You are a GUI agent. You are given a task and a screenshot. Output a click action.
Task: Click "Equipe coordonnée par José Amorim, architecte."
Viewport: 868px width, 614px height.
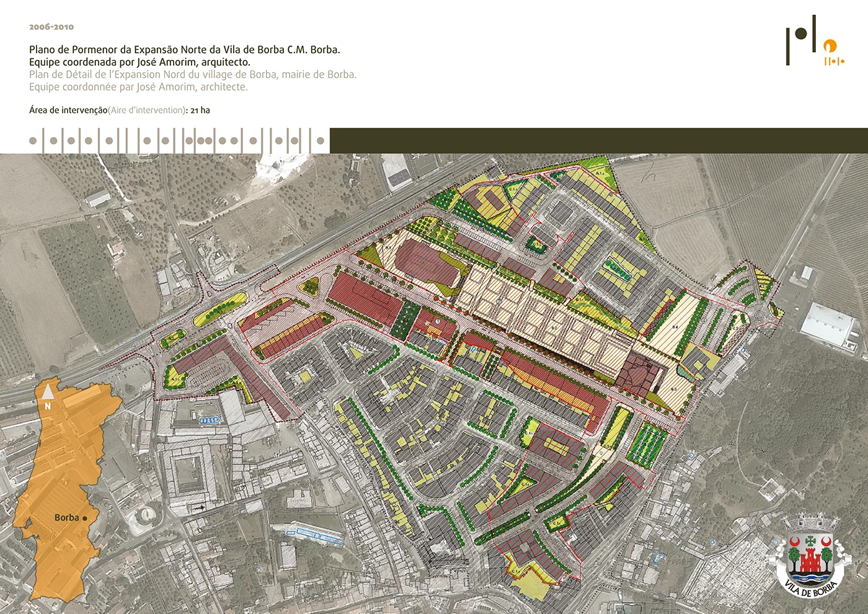(x=138, y=87)
